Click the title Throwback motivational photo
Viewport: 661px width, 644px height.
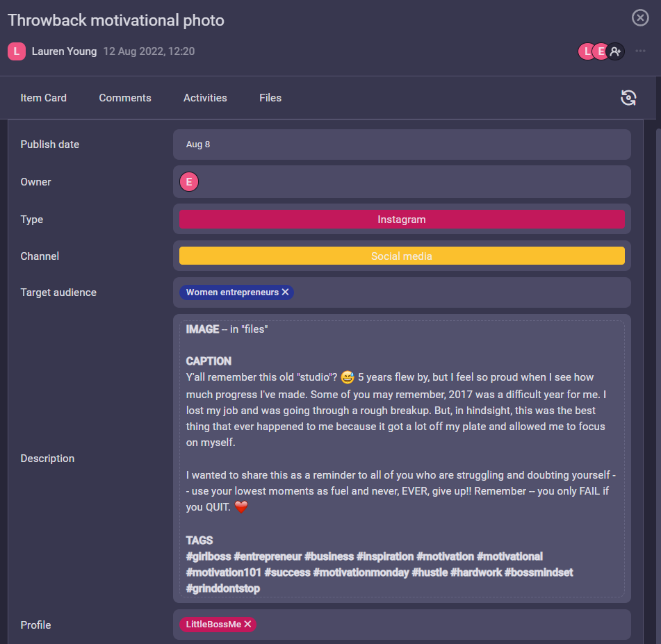point(116,20)
